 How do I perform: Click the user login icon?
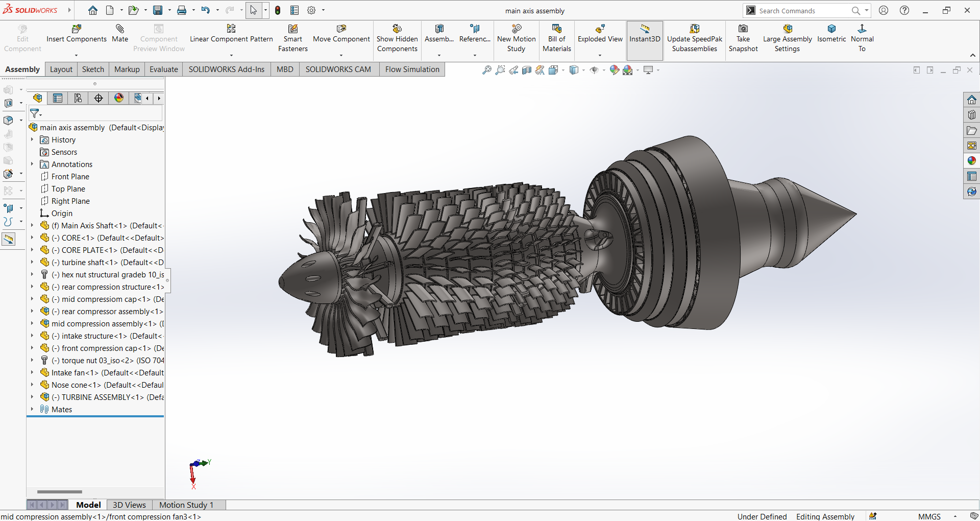tap(884, 10)
